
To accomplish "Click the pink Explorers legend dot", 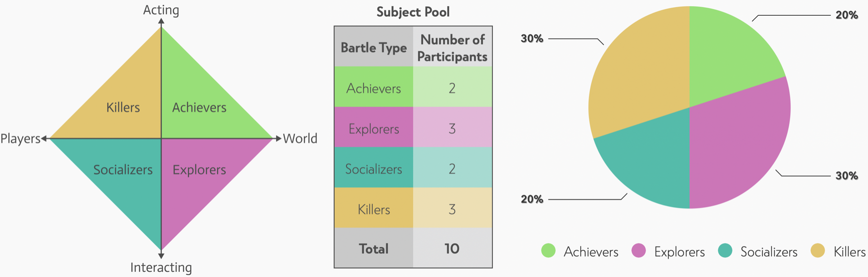I will [x=638, y=250].
